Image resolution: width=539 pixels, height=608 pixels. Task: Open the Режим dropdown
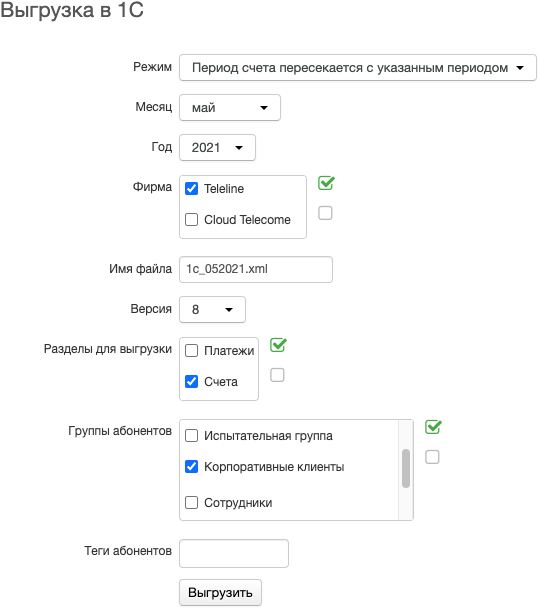(x=358, y=68)
